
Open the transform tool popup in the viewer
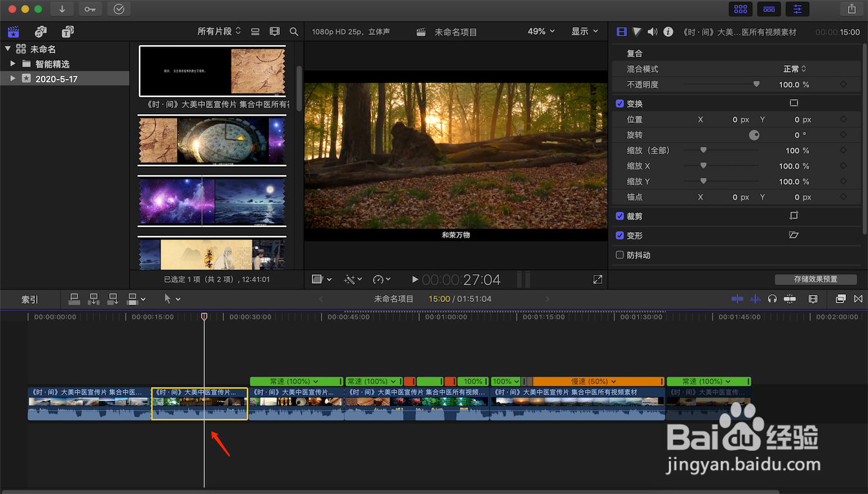[x=321, y=279]
